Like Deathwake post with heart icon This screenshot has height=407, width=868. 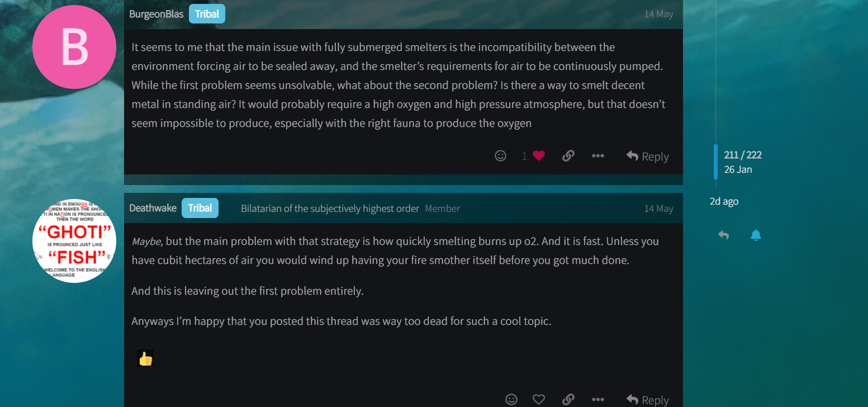[538, 399]
